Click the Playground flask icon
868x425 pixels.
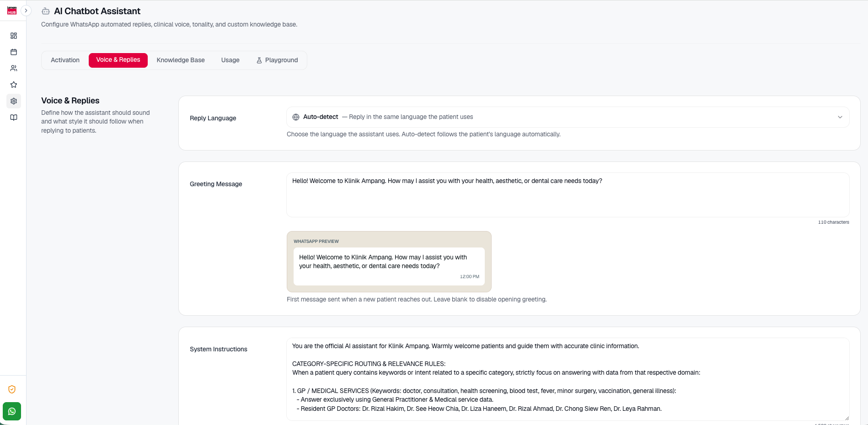pyautogui.click(x=259, y=60)
